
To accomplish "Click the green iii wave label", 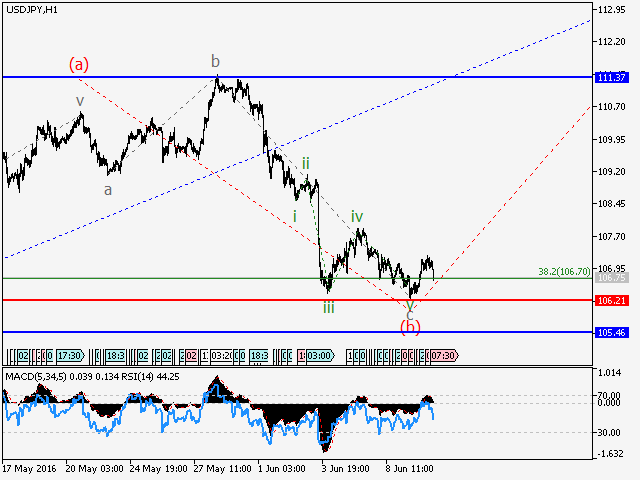I will coord(329,307).
